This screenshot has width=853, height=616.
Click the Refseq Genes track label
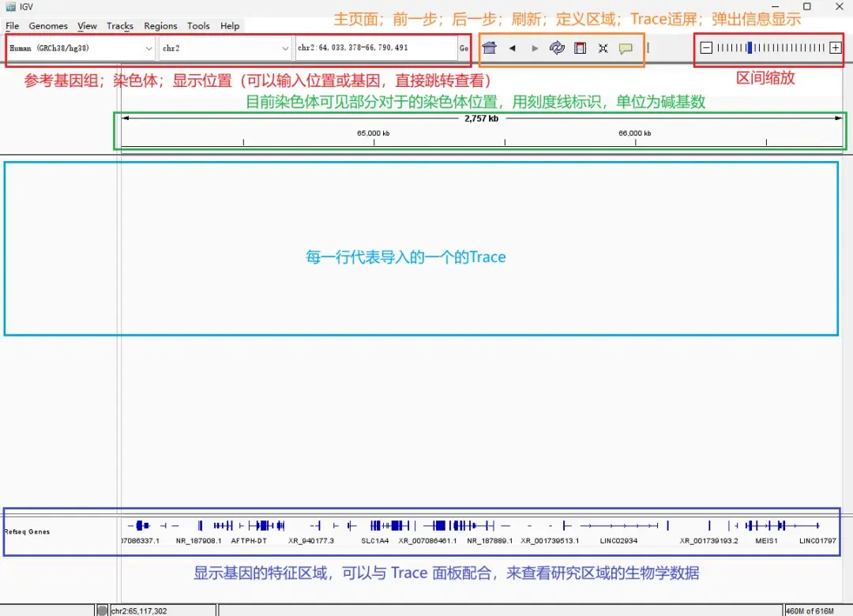tap(26, 531)
